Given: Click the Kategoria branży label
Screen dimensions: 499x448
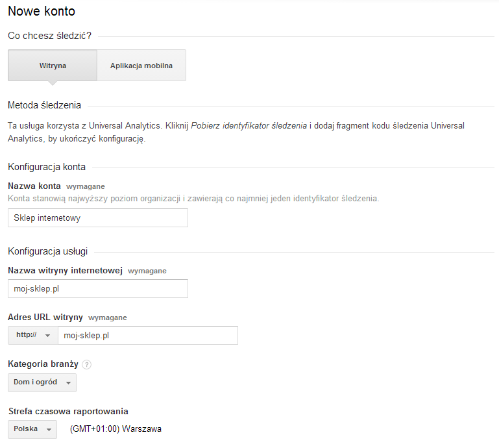Looking at the screenshot, I should click(43, 364).
